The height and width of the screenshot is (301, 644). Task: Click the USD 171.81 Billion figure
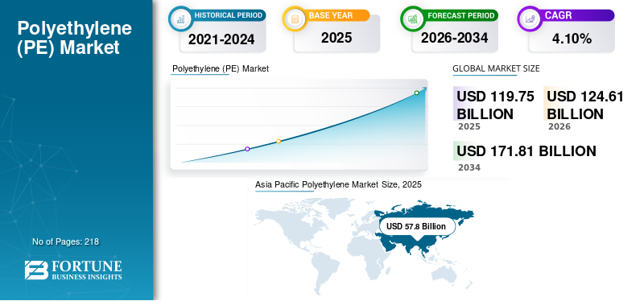526,151
